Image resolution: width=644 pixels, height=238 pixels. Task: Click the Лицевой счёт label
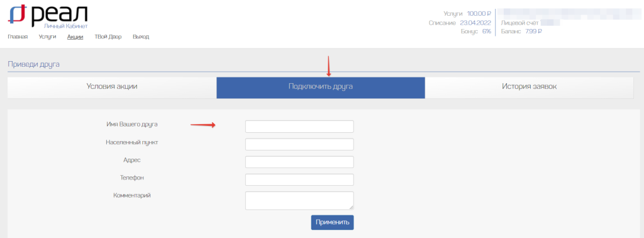coord(519,23)
